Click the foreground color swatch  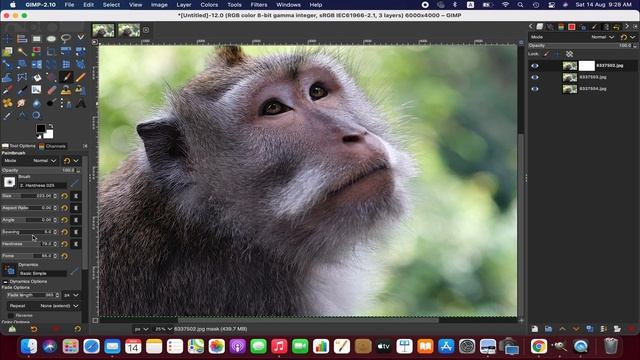pyautogui.click(x=40, y=129)
